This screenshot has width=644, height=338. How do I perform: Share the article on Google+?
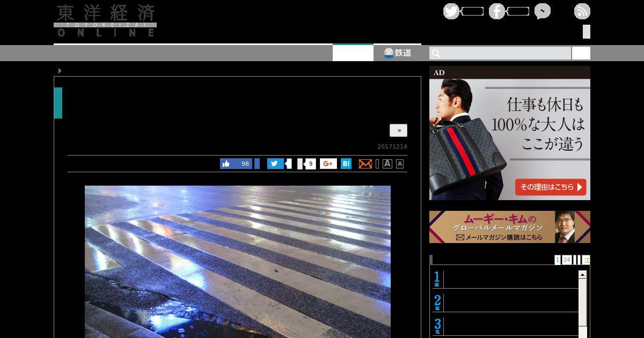(328, 164)
